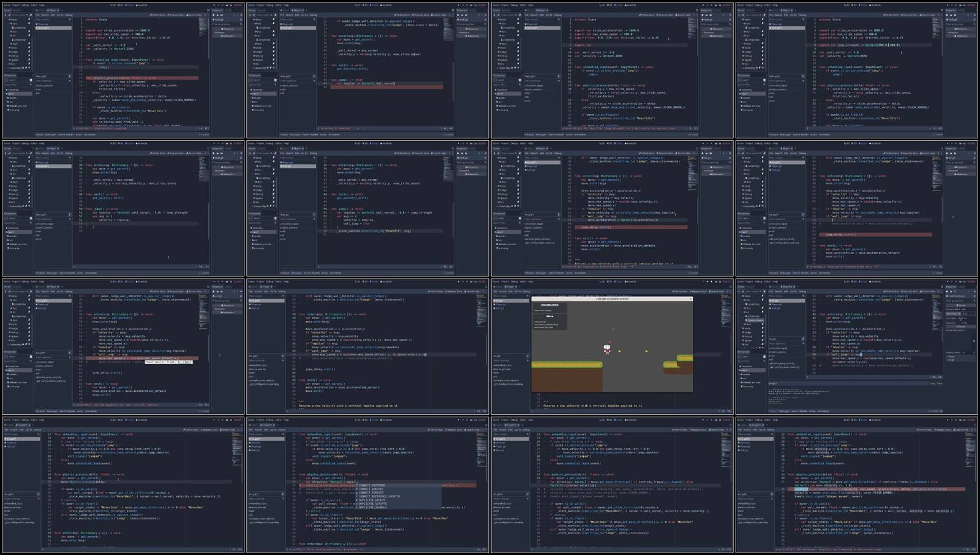The width and height of the screenshot is (980, 555).
Task: Click Copy button in the Output panel
Action: tap(932, 383)
